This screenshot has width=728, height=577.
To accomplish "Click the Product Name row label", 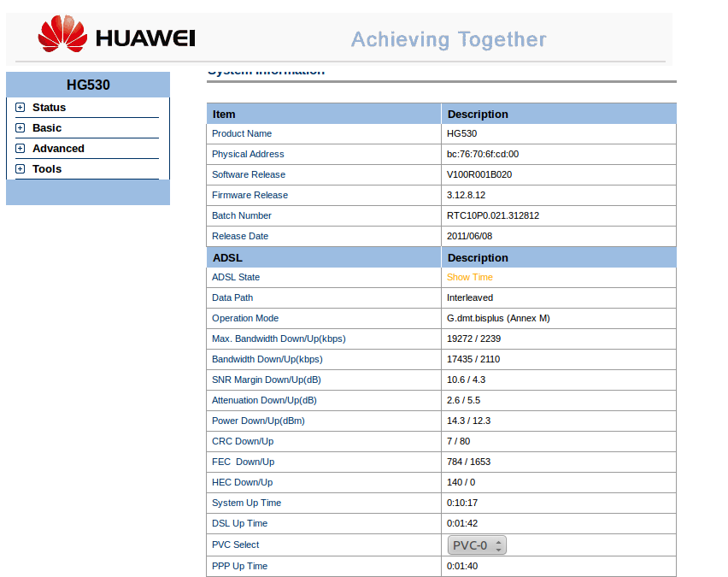I will click(242, 133).
